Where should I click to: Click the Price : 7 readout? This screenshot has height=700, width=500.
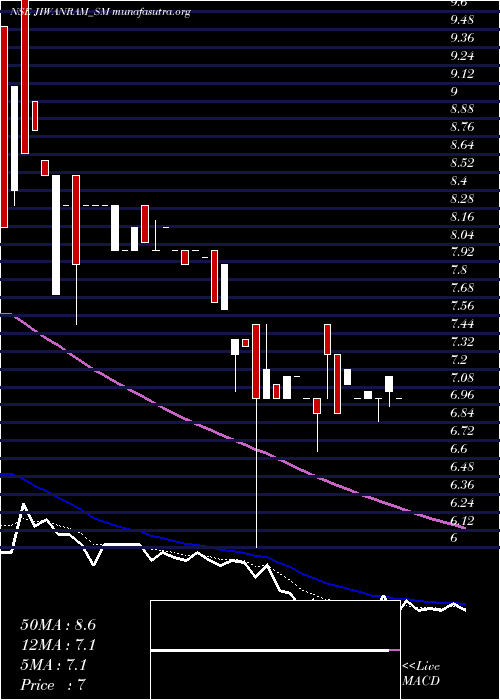point(53,685)
